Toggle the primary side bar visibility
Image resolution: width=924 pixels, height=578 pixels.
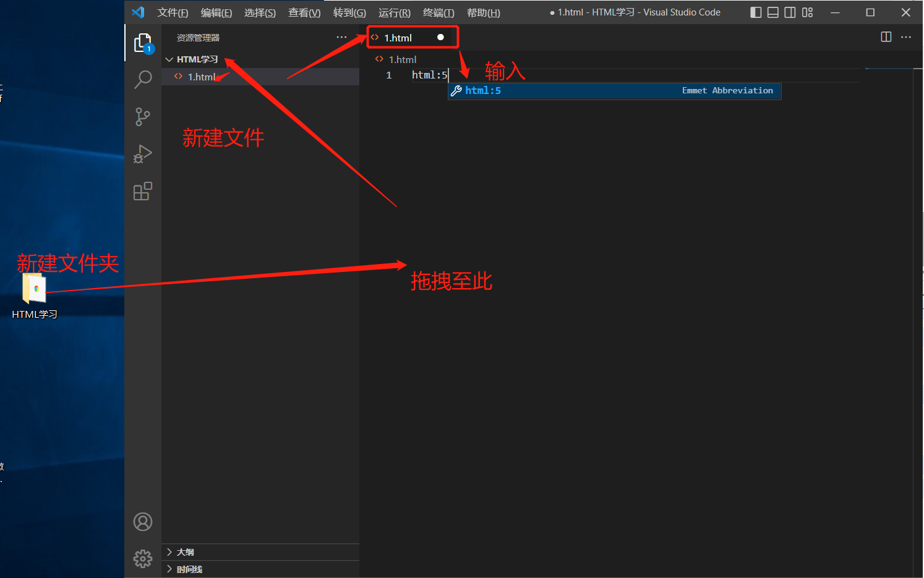pyautogui.click(x=756, y=12)
